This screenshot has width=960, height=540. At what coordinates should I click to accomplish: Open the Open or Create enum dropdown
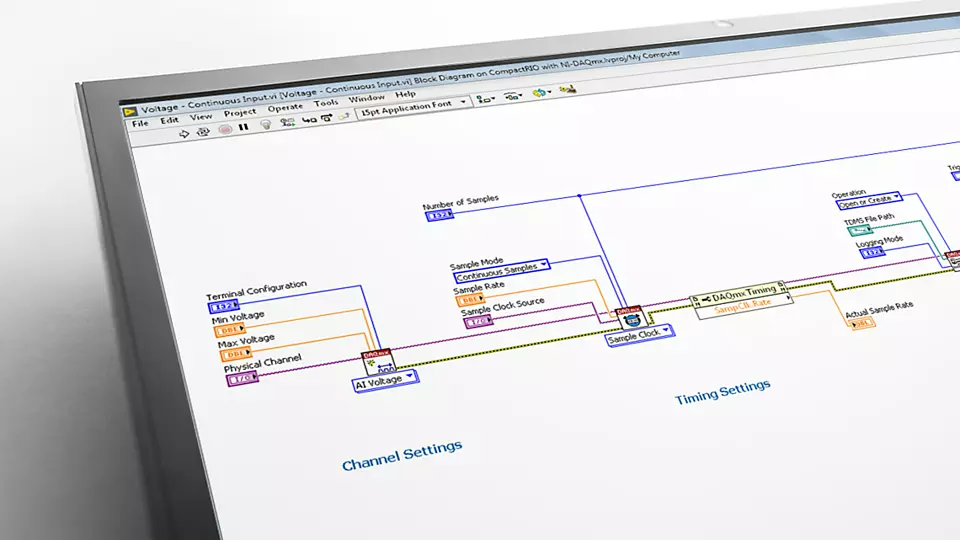(869, 200)
